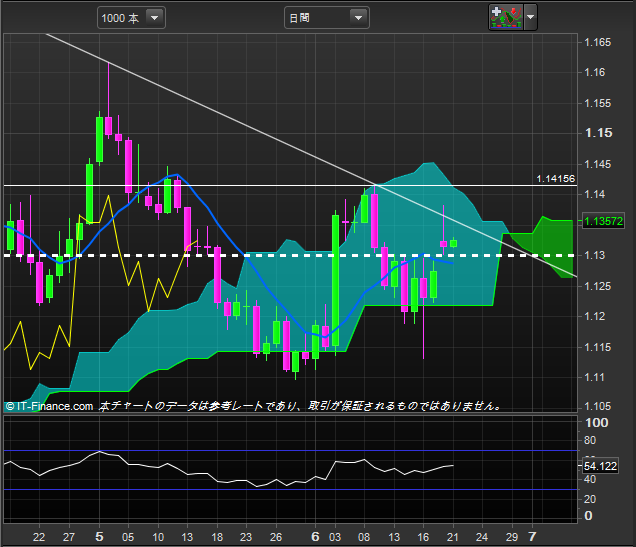The height and width of the screenshot is (547, 636).
Task: Click the date label 21 on time axis
Action: [452, 537]
